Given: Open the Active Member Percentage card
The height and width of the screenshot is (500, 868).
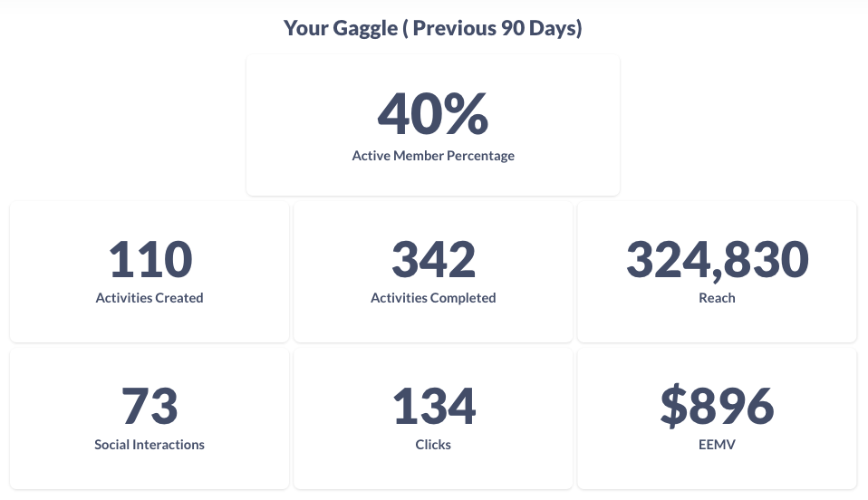Looking at the screenshot, I should tap(433, 125).
